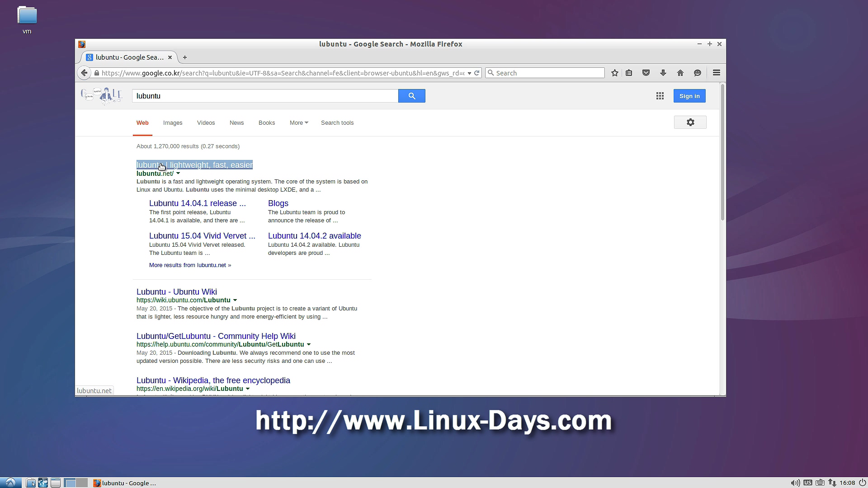The height and width of the screenshot is (488, 868).
Task: Reload page using the refresh icon
Action: coord(476,73)
